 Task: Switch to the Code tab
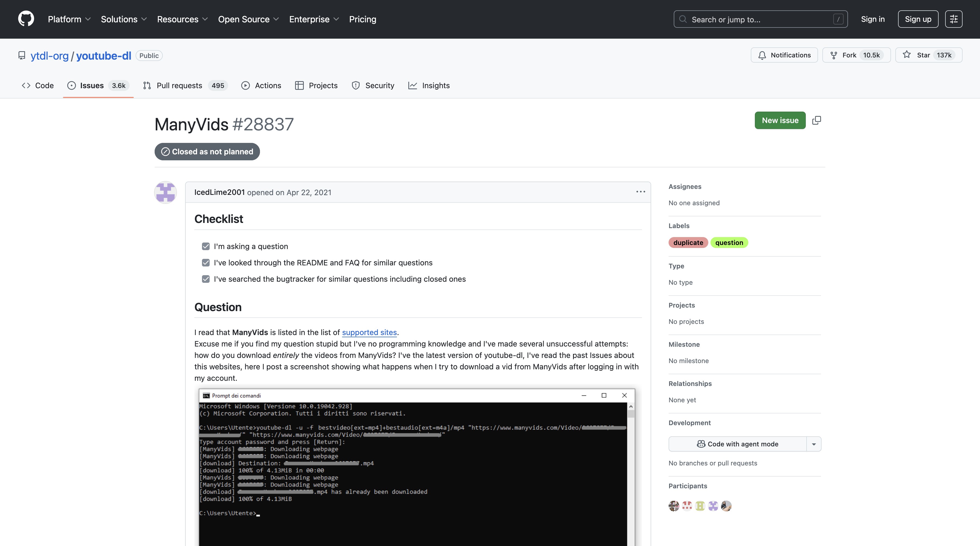38,86
